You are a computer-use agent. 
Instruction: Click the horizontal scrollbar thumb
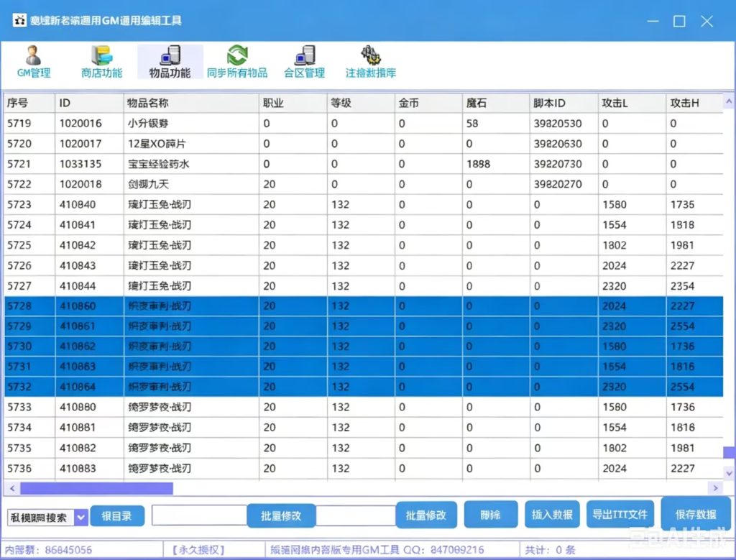[96, 488]
